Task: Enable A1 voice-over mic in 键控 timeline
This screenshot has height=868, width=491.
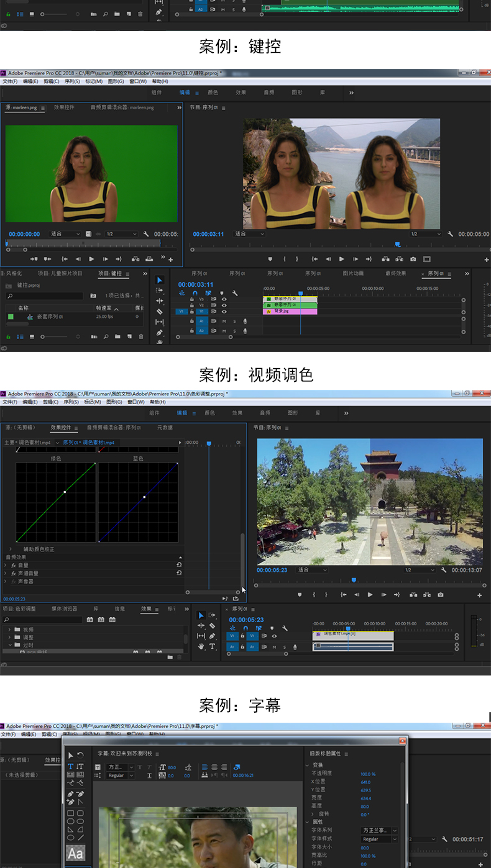Action: 245,321
